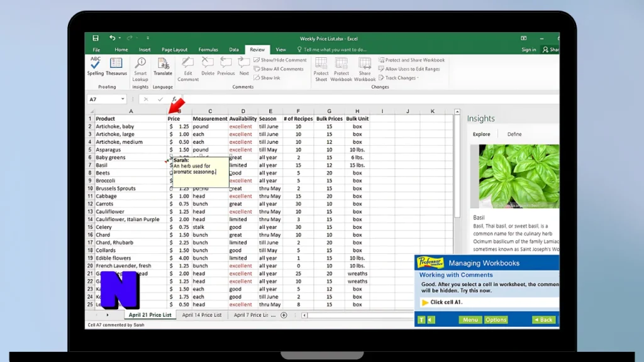Toggle Show/Hide Comment
644x362 pixels.
click(x=280, y=60)
